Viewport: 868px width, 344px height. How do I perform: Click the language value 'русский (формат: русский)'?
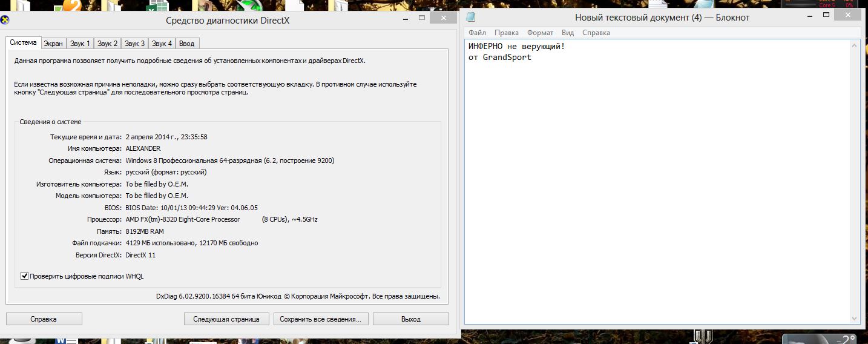coord(166,172)
